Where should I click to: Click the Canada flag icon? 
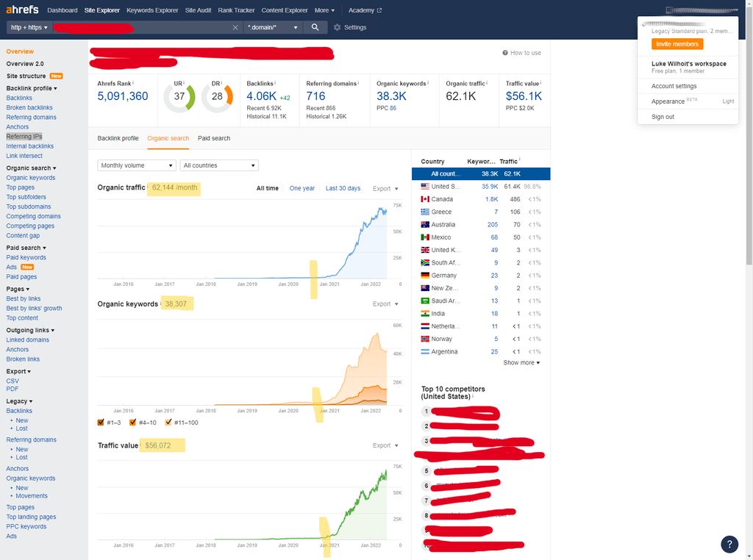point(425,199)
